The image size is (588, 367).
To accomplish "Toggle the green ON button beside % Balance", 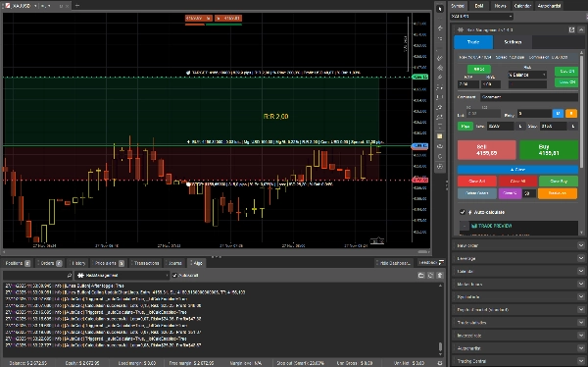I will coord(566,72).
